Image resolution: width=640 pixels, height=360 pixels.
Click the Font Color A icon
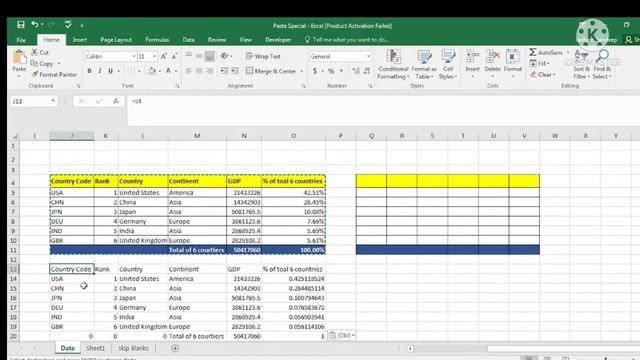point(168,71)
